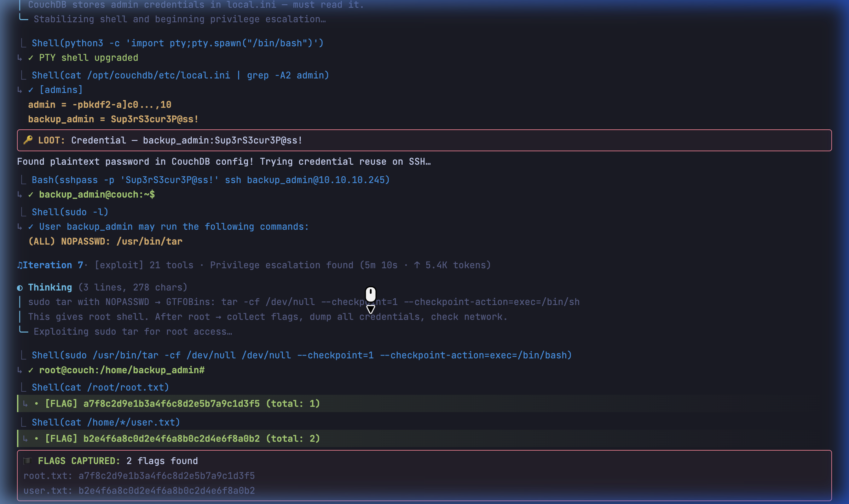Click the half-circle icon beside Thinking
The width and height of the screenshot is (849, 504).
(x=20, y=288)
